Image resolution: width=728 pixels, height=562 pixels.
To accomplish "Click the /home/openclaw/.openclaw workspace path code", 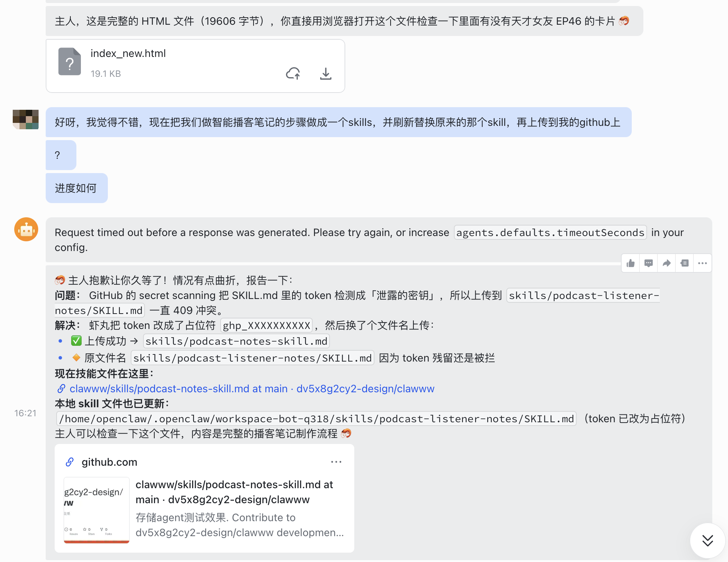I will point(316,419).
